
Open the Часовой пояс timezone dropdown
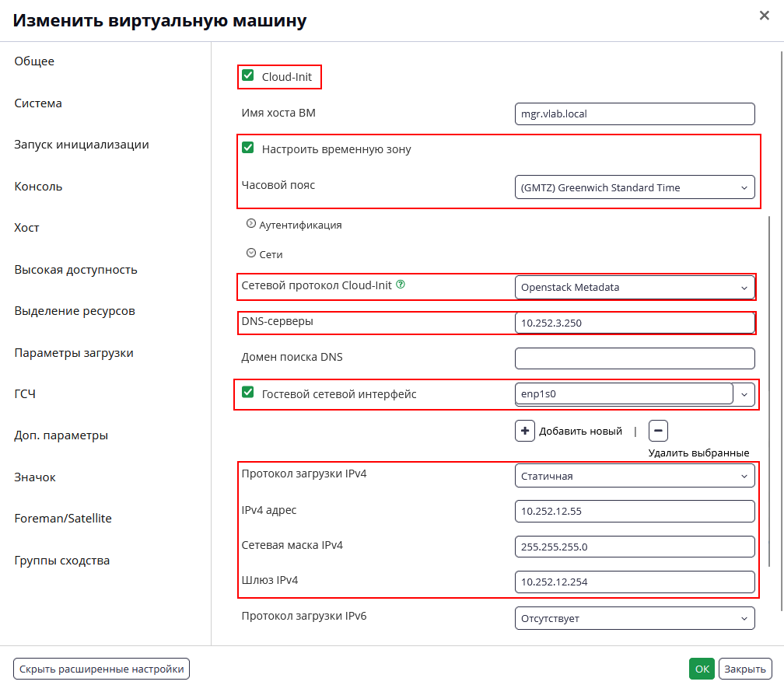[635, 187]
